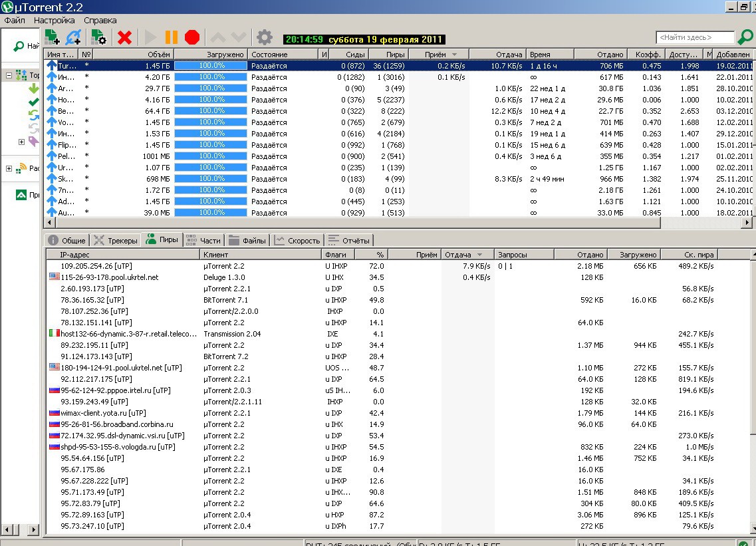Show completed torrents (green checkmark)

click(33, 102)
